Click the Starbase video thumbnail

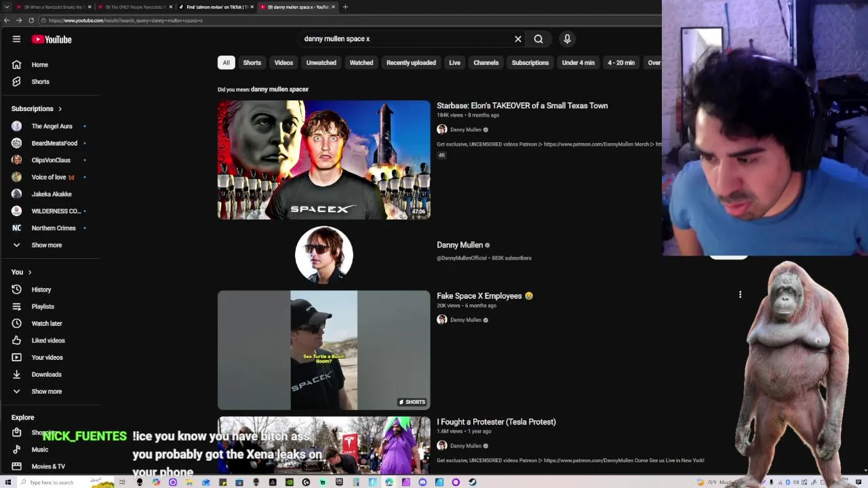pyautogui.click(x=323, y=160)
